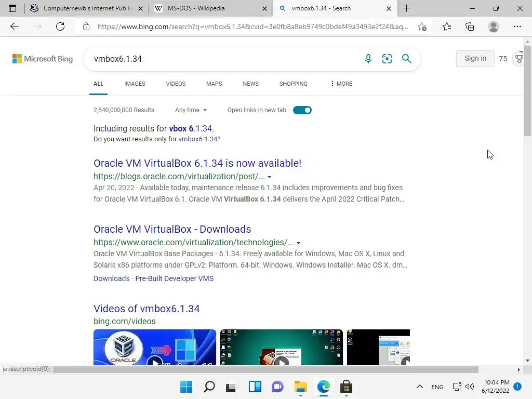Expand www.oracle.com result URL arrow
Image resolution: width=532 pixels, height=399 pixels.
[299, 243]
